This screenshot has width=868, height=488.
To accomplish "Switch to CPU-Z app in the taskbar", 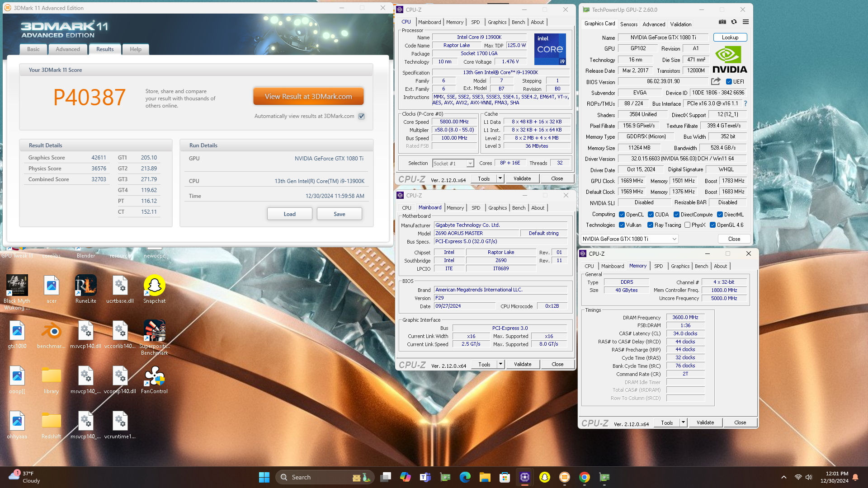I will [x=525, y=477].
